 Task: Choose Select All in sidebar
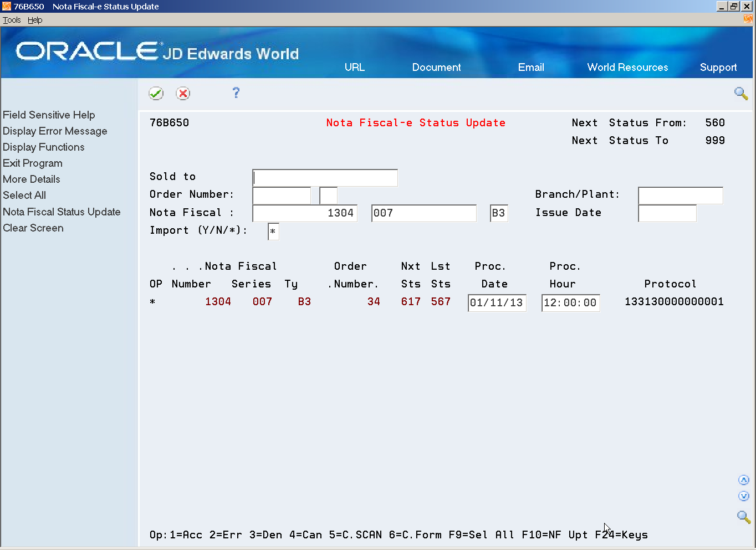[24, 195]
